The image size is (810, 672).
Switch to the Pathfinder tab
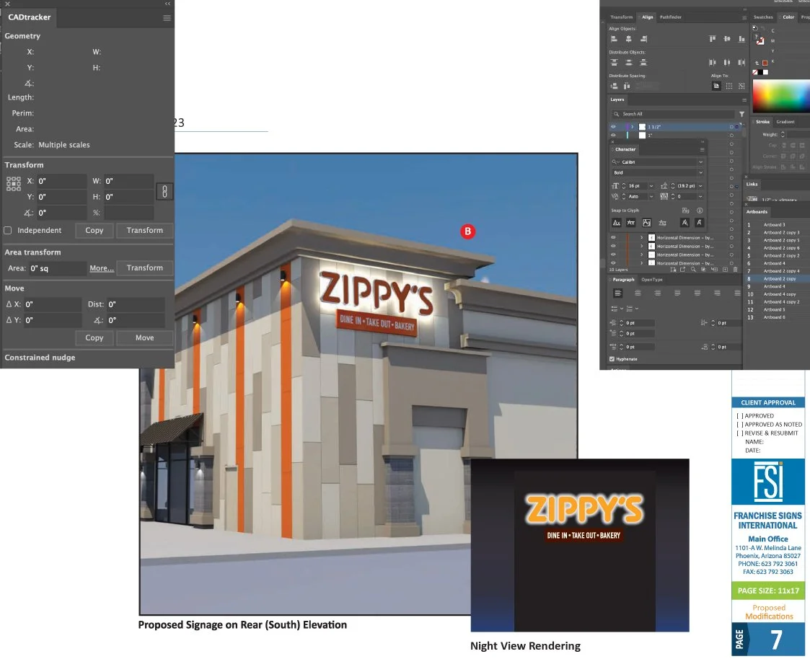click(x=671, y=17)
